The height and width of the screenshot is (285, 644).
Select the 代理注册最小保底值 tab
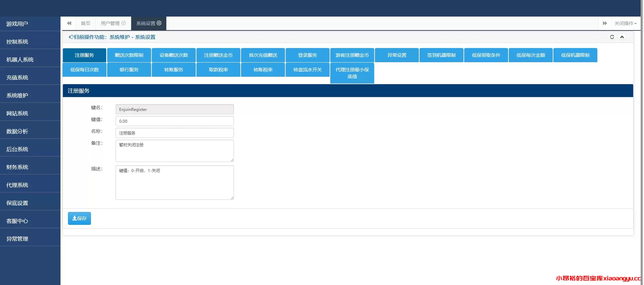pos(352,73)
